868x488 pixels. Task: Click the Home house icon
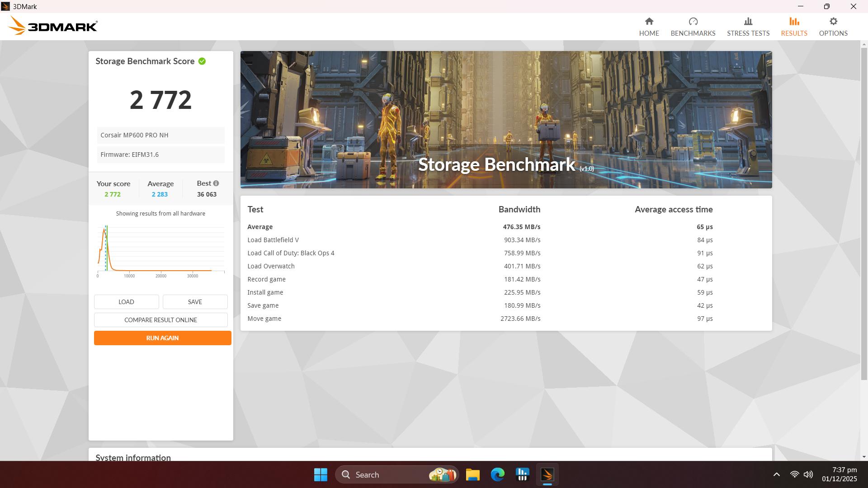click(x=649, y=21)
